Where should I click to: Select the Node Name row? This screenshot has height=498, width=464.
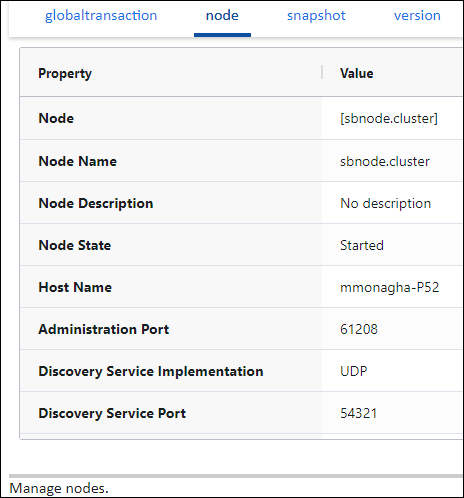(x=242, y=161)
